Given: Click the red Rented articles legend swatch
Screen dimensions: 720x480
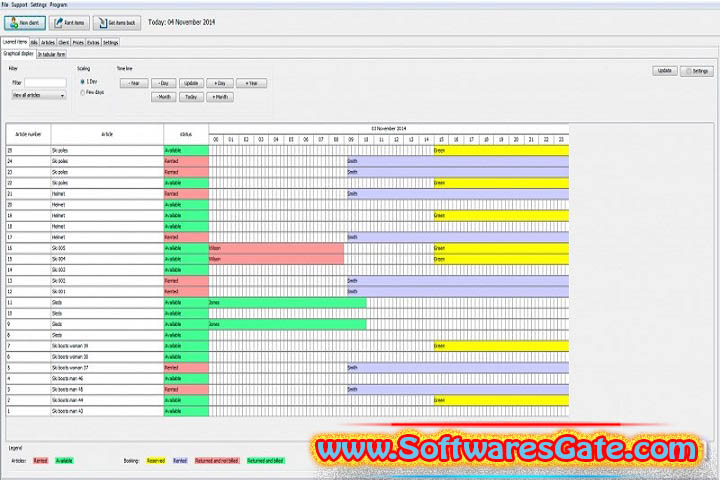Looking at the screenshot, I should [40, 461].
